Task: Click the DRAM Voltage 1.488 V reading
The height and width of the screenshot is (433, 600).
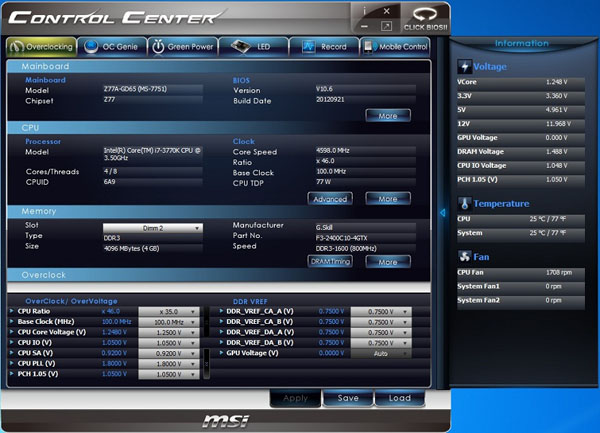Action: 521,152
